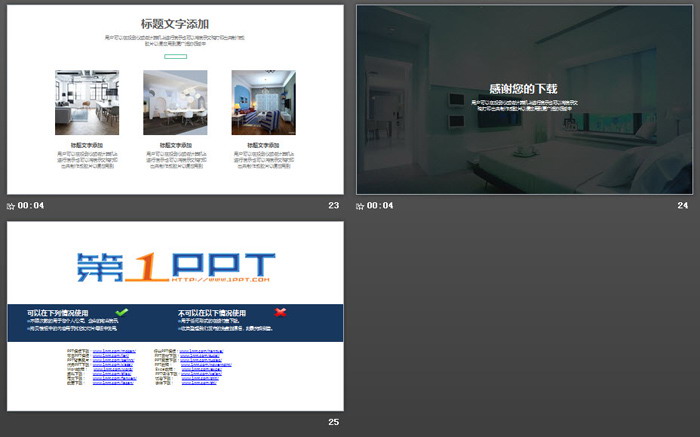Click the green check mark icon on slide 25
700x437 pixels.
[121, 312]
